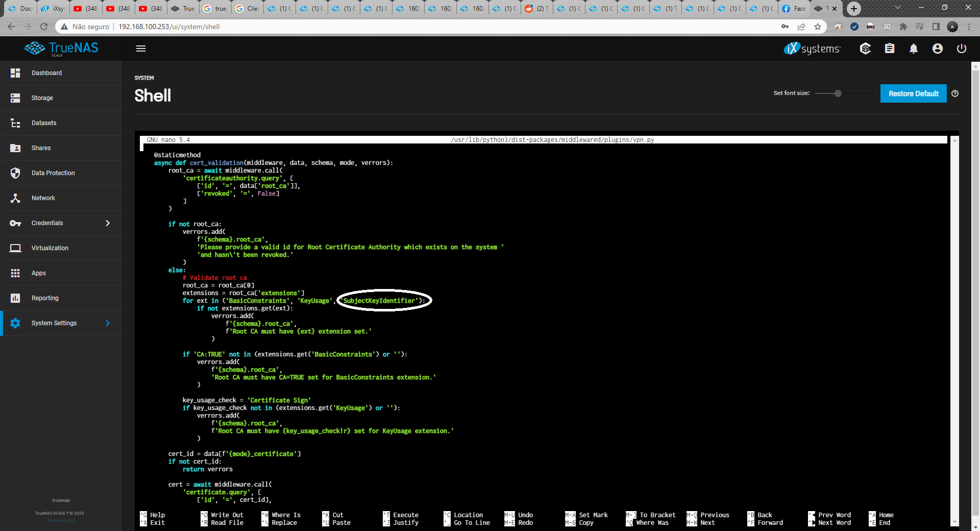The height and width of the screenshot is (531, 980).
Task: Open the alerts bell icon
Action: click(914, 49)
